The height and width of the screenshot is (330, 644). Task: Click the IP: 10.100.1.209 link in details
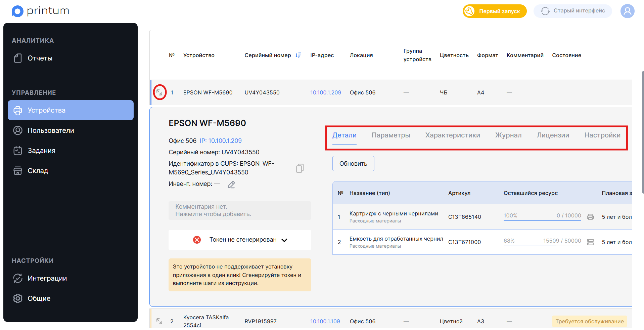[x=221, y=141]
